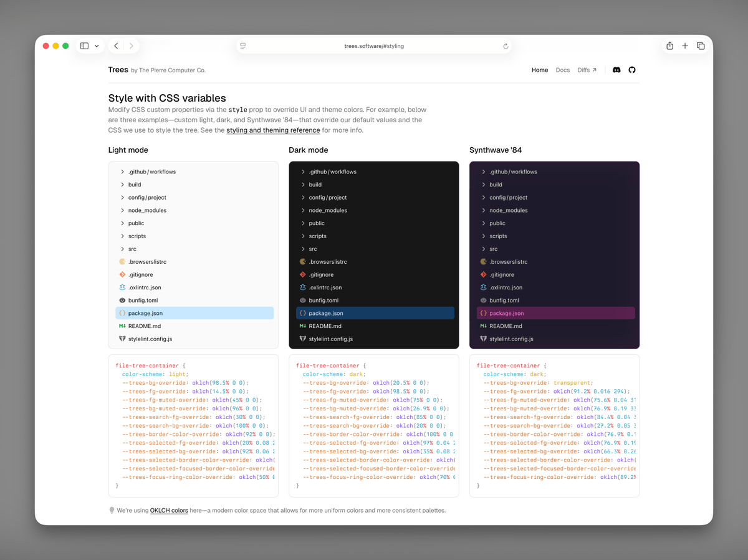Click stylelint.config.js icon in Dark mode tree

point(303,339)
